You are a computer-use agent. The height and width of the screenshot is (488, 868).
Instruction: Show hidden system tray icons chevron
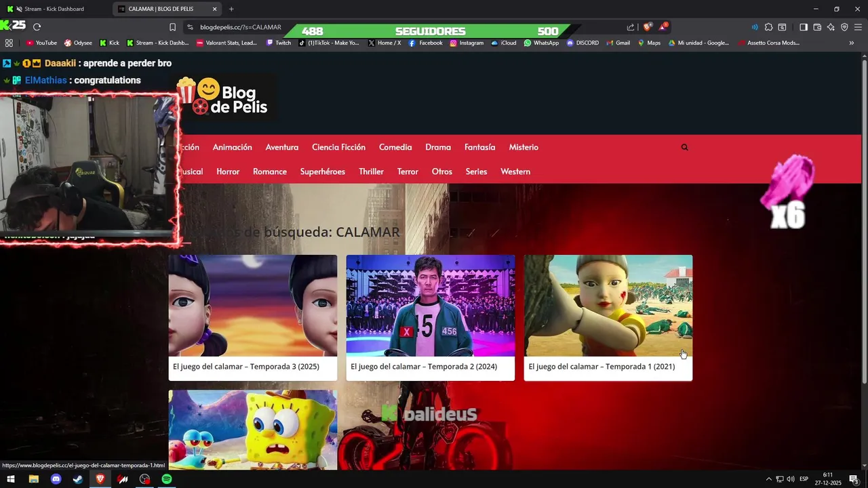click(x=768, y=479)
